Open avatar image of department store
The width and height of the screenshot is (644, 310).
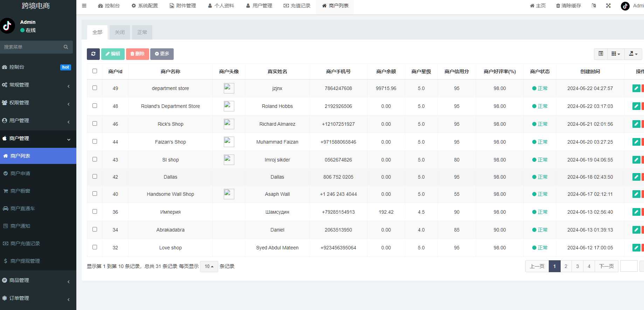point(229,88)
